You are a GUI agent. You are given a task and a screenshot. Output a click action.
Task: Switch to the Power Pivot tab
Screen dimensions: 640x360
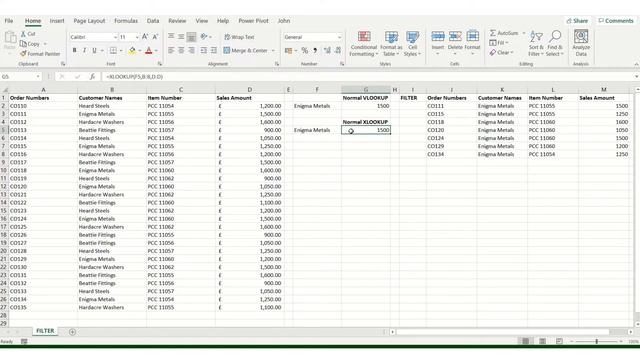pos(253,21)
